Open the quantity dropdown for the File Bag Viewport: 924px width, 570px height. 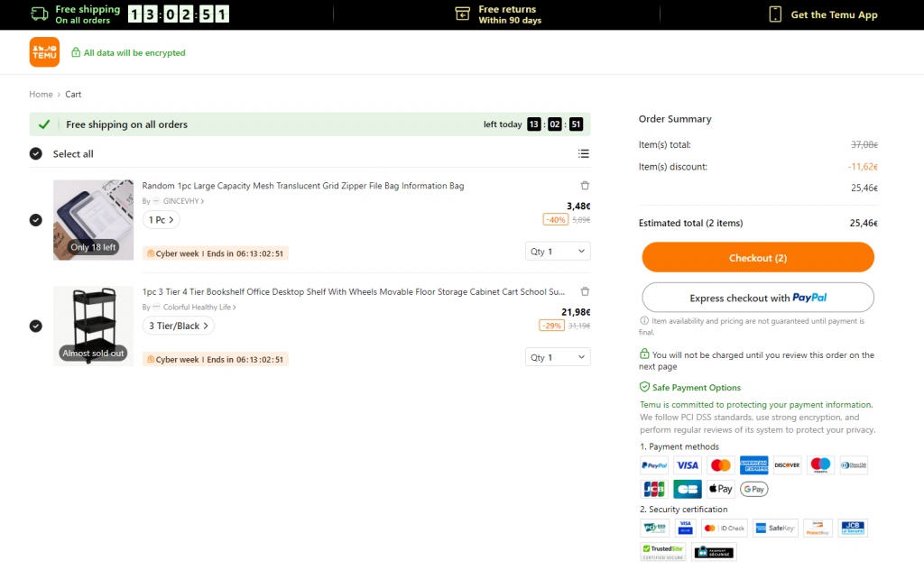[558, 250]
